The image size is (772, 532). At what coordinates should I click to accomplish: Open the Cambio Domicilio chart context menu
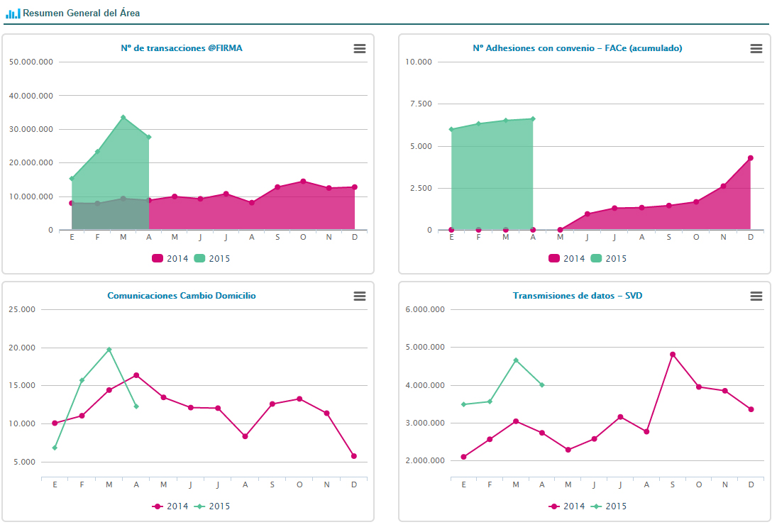(360, 296)
